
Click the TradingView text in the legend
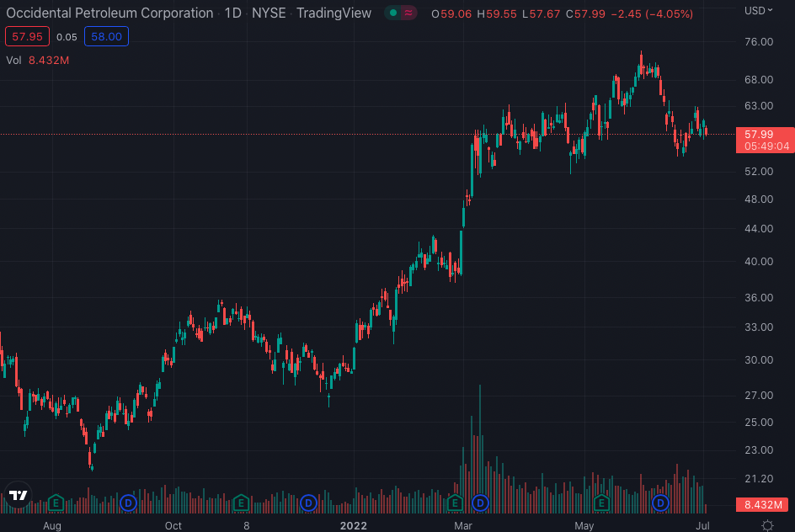pos(334,13)
